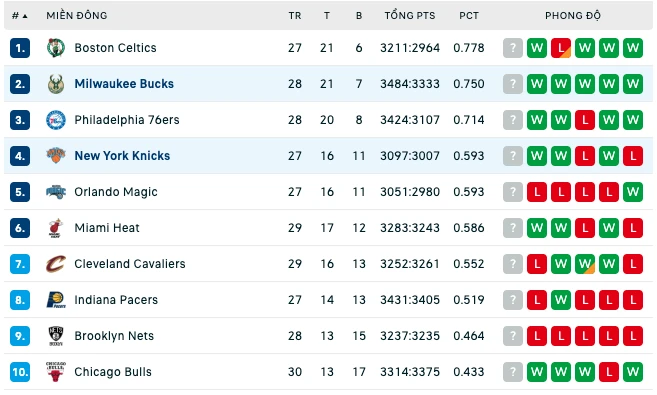Select the rank 10 position badge

(x=20, y=372)
